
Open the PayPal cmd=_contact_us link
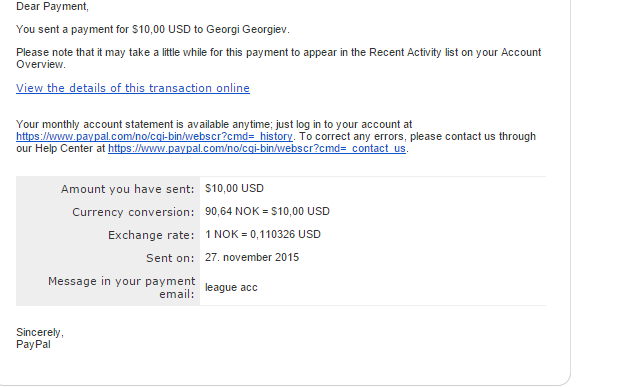click(x=257, y=148)
